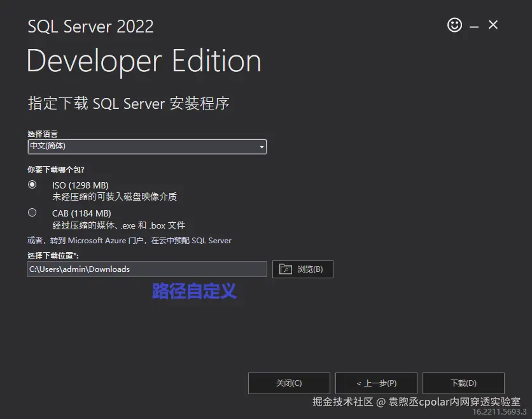
Task: Click the version number 16.2211.5693.3
Action: (500, 411)
